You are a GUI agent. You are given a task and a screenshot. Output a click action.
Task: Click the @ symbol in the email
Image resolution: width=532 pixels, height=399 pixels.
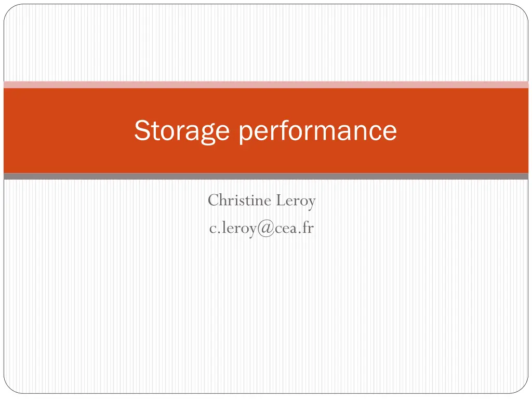tap(266, 228)
